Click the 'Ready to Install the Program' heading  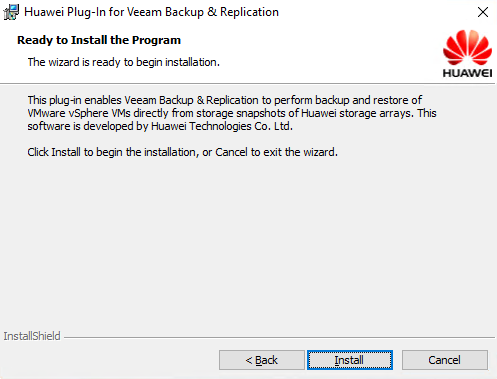tap(99, 40)
